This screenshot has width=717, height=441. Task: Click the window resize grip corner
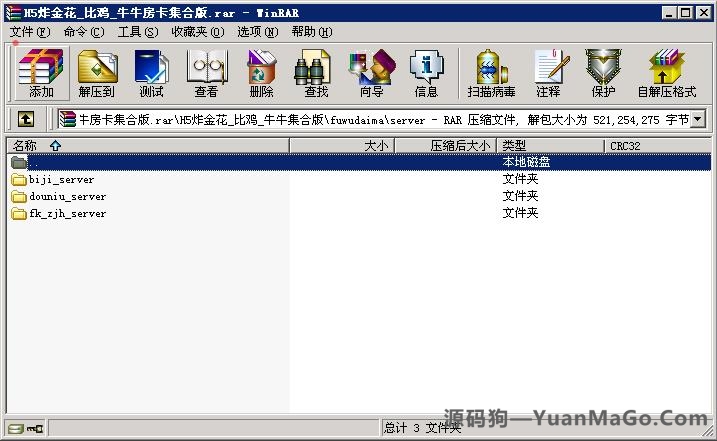[706, 431]
